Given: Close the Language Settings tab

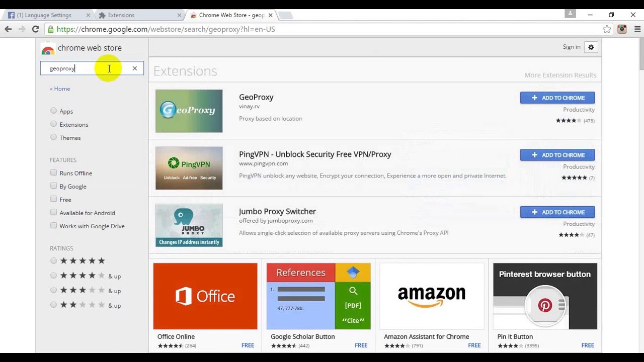Looking at the screenshot, I should [88, 15].
